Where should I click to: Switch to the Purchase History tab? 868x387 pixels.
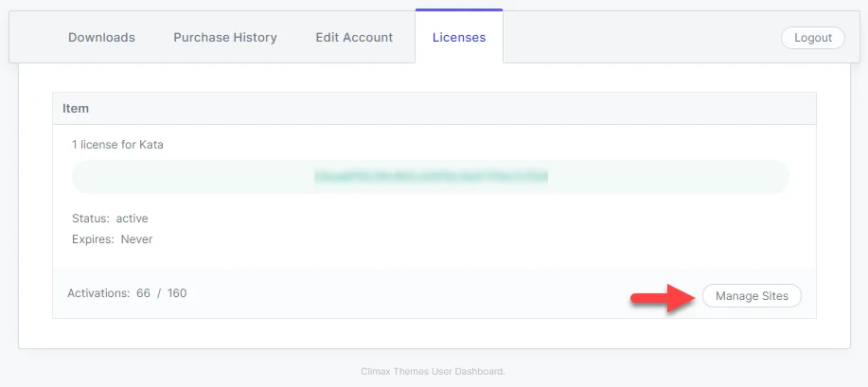(224, 38)
